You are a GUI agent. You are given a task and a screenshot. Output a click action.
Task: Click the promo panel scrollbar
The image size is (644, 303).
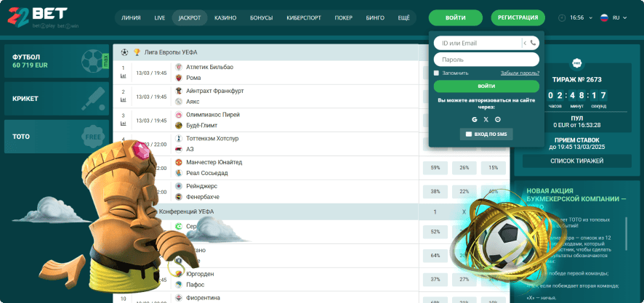pyautogui.click(x=627, y=233)
